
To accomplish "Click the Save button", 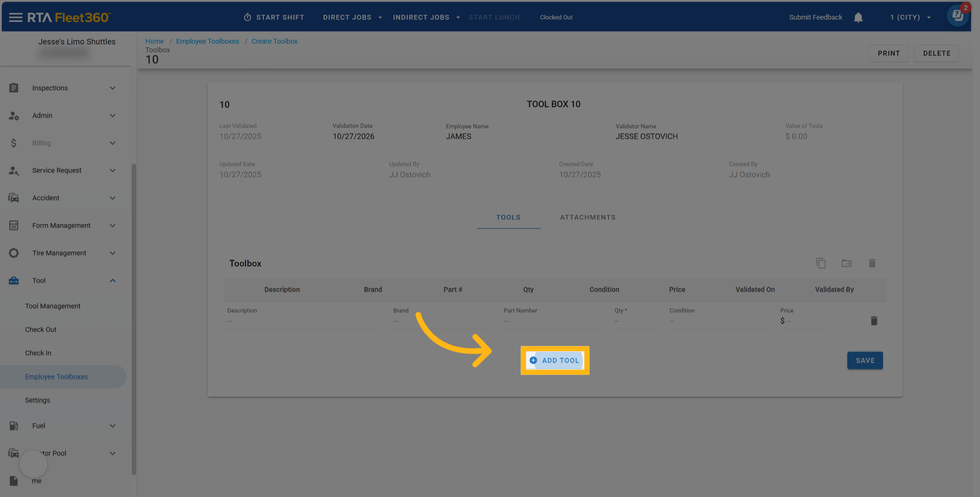I will point(865,361).
